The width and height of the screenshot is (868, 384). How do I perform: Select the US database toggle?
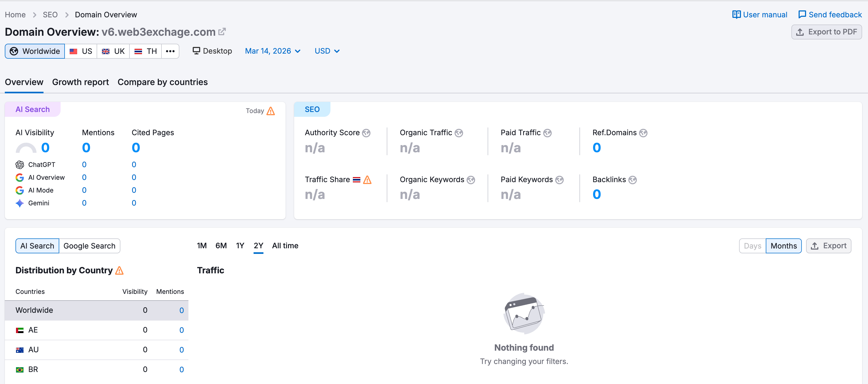click(81, 51)
